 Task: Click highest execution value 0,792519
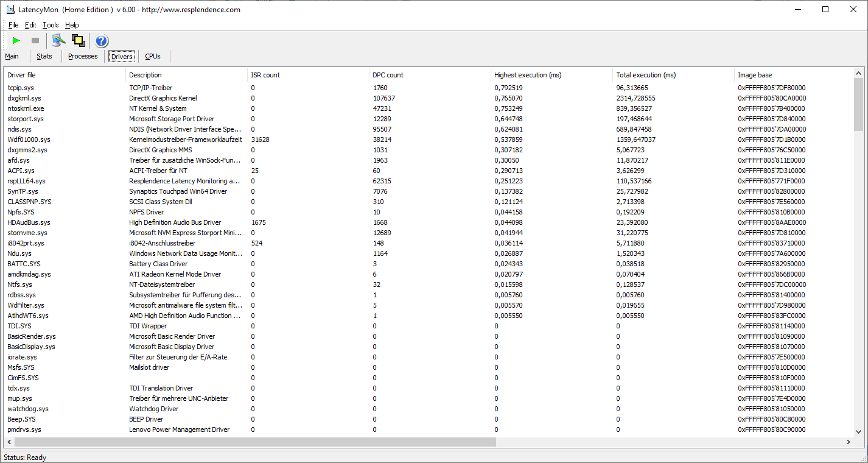508,88
